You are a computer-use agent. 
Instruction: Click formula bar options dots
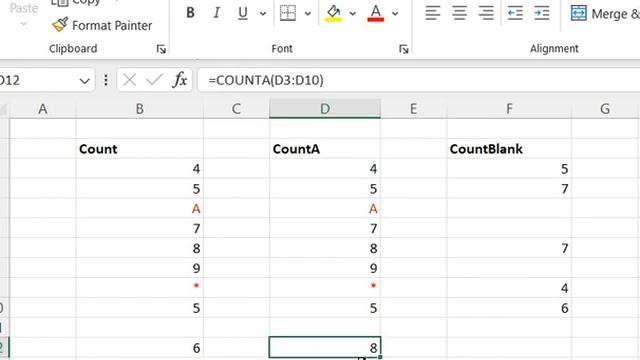point(106,80)
